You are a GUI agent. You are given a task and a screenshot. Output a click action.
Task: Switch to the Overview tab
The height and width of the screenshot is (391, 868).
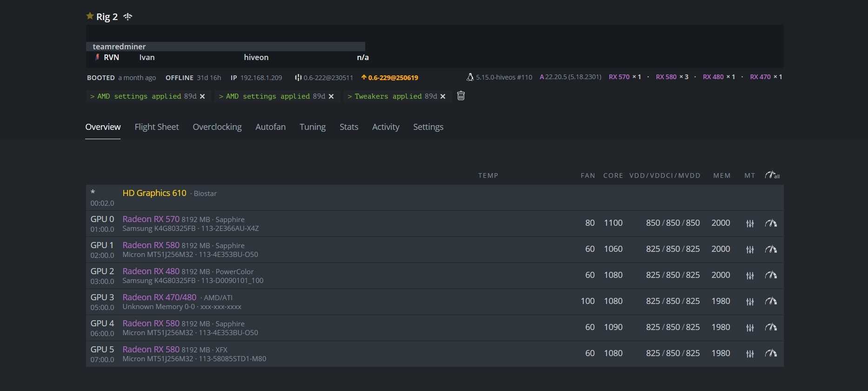pyautogui.click(x=103, y=127)
